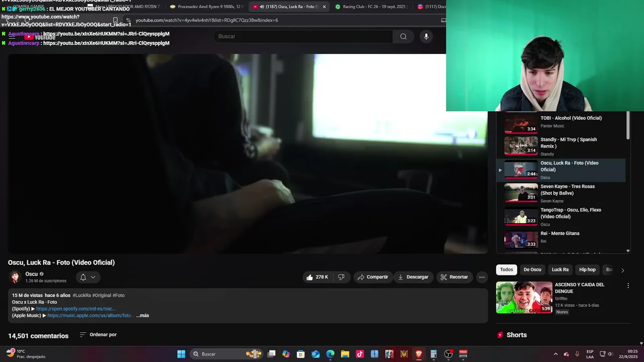Open the Apple Music link in description
Image resolution: width=644 pixels, height=362 pixels.
coord(90,316)
